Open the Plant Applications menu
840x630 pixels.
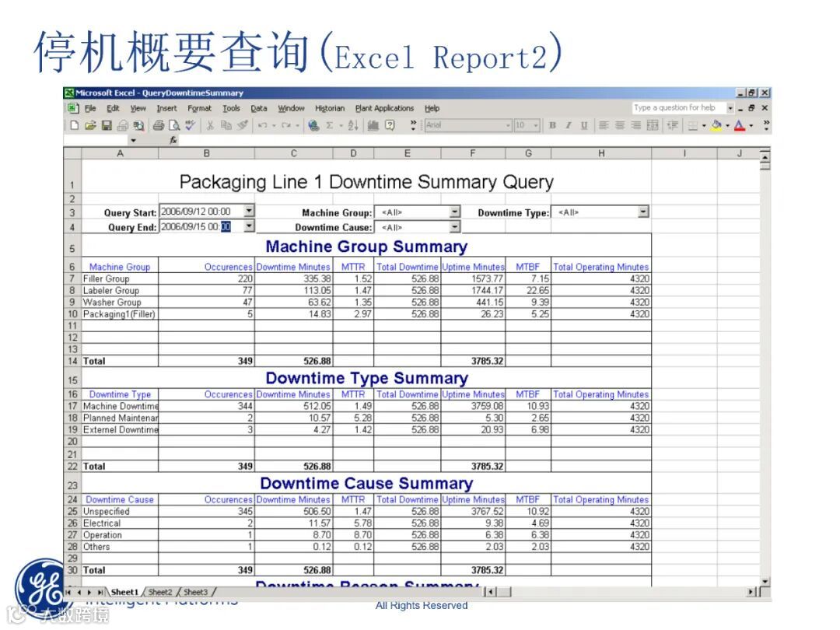coord(385,108)
